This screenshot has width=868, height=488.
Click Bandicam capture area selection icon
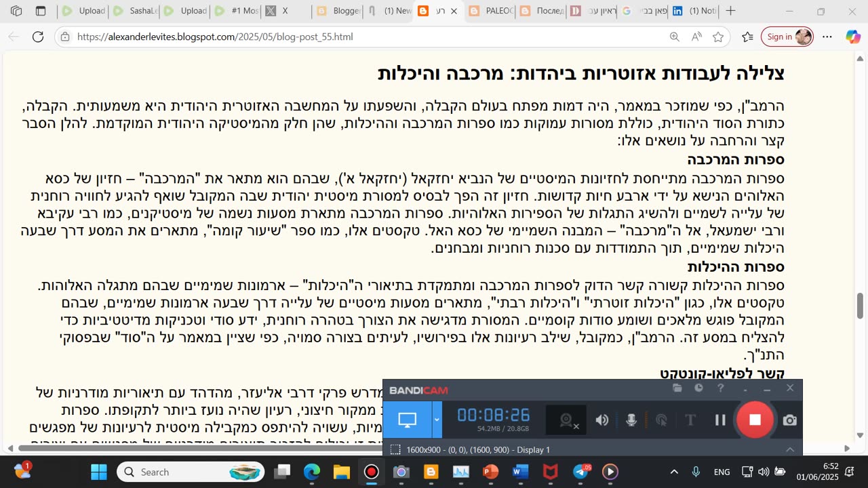click(x=395, y=449)
